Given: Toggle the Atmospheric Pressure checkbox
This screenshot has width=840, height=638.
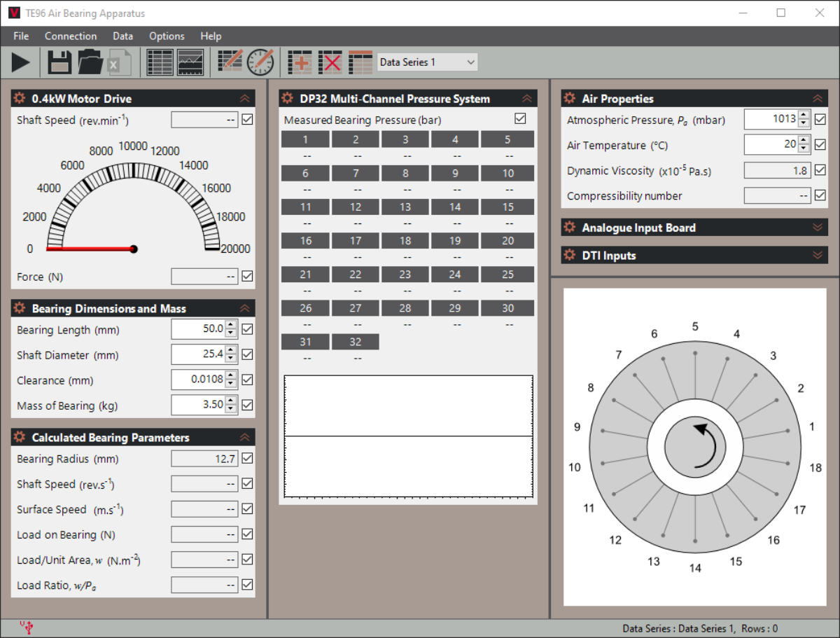Looking at the screenshot, I should coord(820,120).
